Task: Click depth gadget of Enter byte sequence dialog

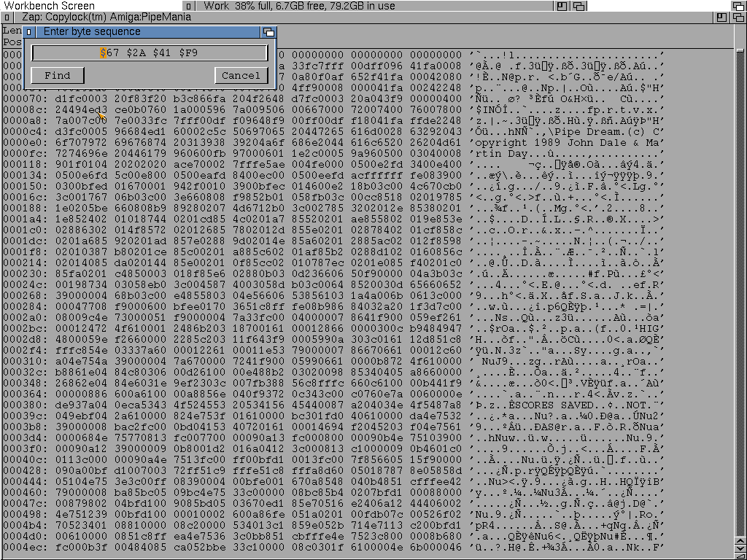Action: coord(268,32)
